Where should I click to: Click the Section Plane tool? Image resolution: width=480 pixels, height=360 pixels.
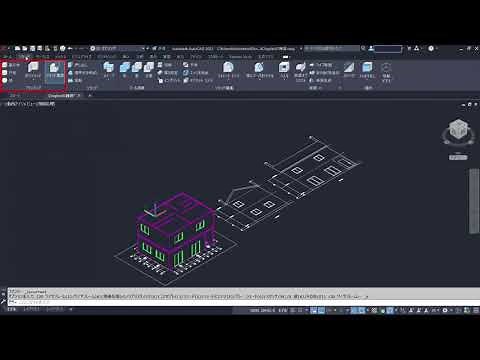tap(300, 71)
